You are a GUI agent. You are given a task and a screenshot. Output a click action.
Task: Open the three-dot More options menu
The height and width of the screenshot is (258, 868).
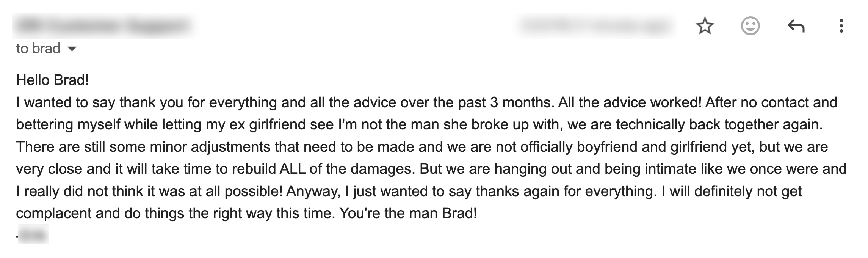(x=841, y=26)
